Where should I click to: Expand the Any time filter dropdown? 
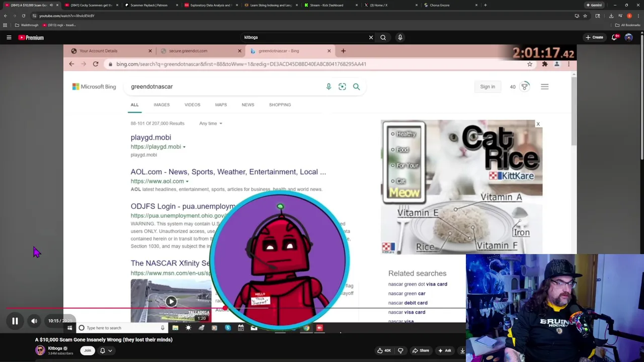(210, 123)
